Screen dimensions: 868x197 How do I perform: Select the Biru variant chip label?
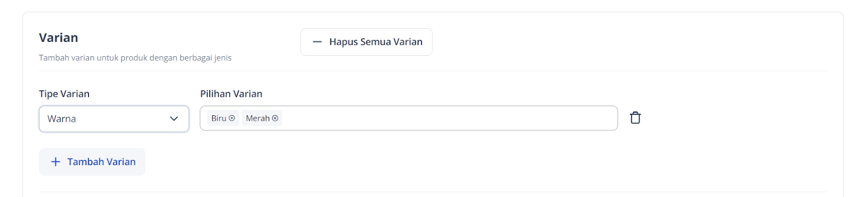tap(219, 119)
